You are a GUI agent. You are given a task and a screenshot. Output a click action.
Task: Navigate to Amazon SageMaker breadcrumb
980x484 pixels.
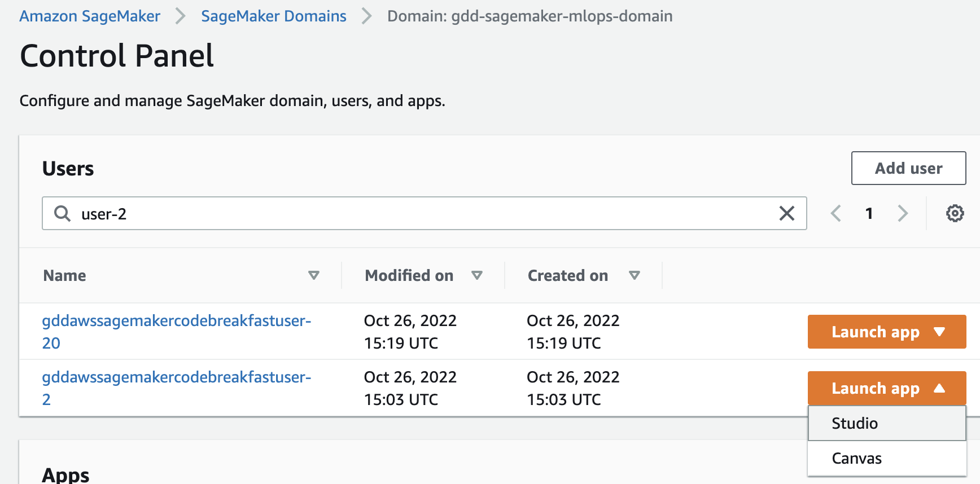[x=90, y=16]
